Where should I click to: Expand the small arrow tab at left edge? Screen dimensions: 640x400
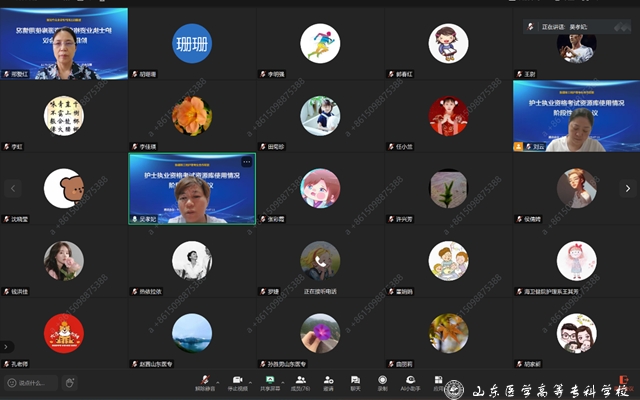pyautogui.click(x=6, y=347)
